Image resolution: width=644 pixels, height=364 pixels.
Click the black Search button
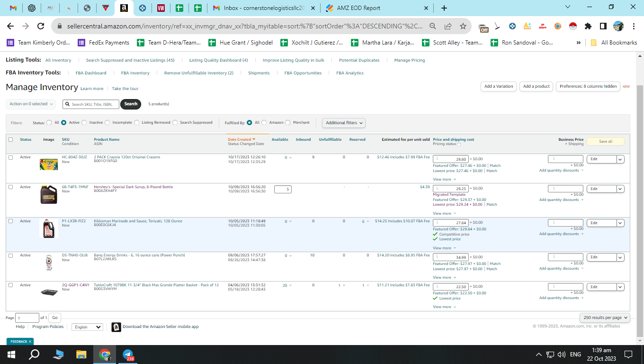[x=131, y=104]
